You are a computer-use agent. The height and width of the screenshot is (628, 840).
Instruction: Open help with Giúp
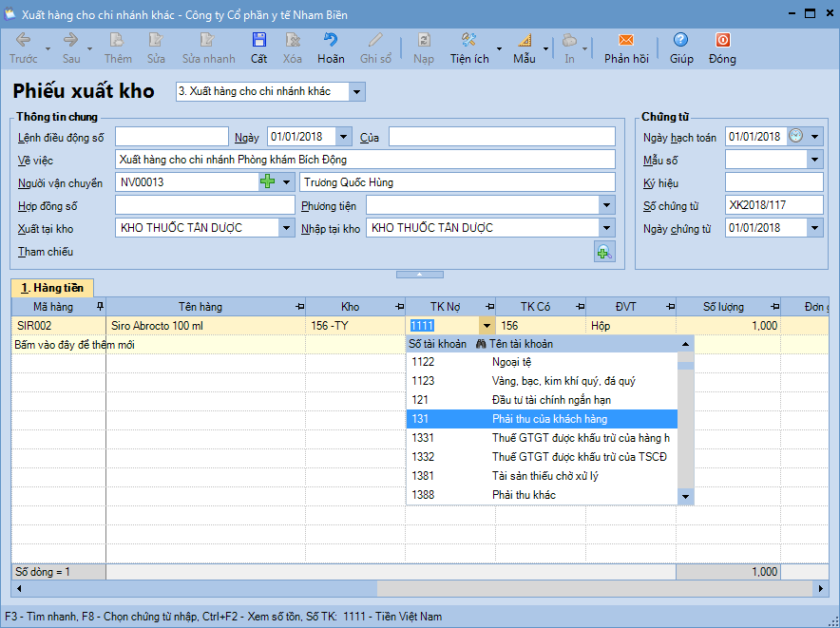681,48
